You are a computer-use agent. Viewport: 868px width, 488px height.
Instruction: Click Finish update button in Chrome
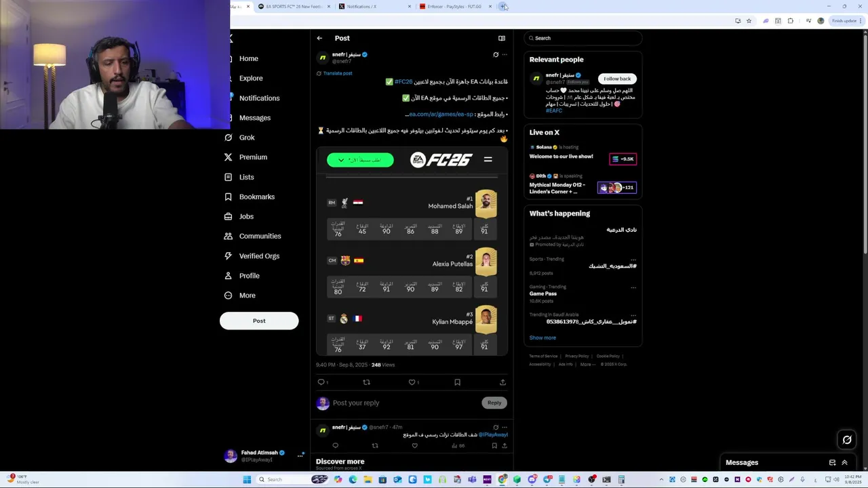[x=846, y=21]
